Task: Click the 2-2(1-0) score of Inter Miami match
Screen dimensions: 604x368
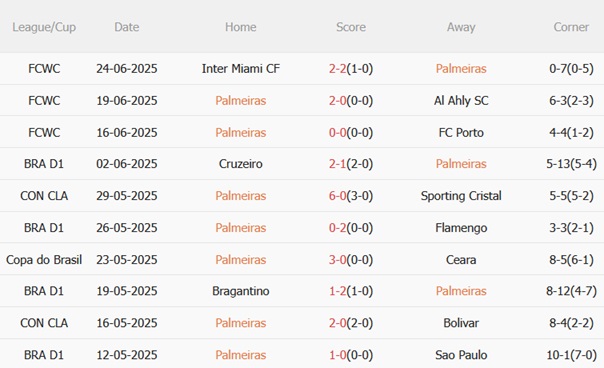Action: (x=351, y=69)
